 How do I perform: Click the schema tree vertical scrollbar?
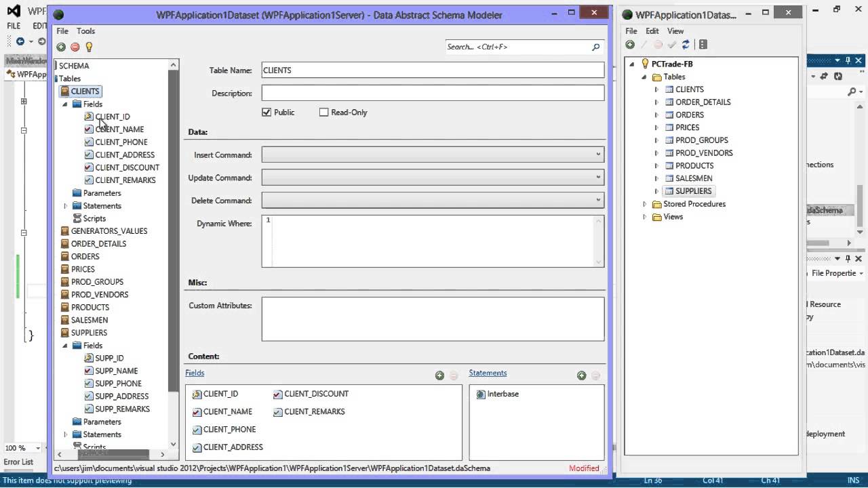[x=174, y=254]
